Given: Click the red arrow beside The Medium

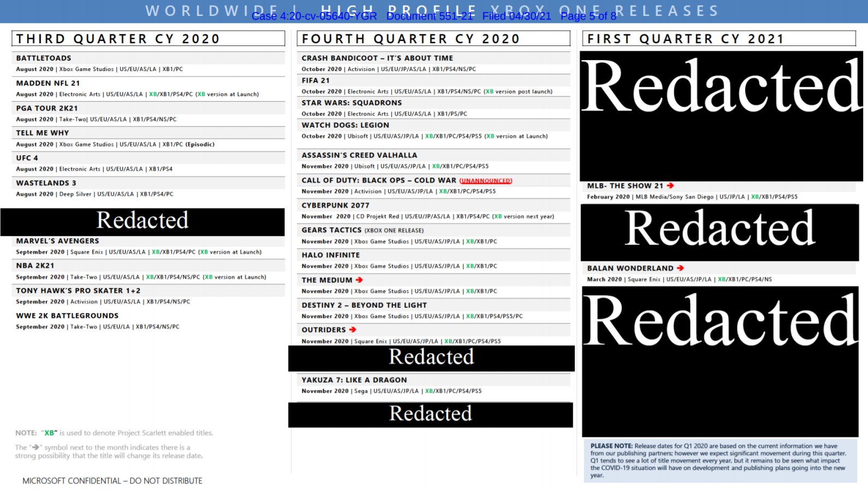Looking at the screenshot, I should pos(359,280).
